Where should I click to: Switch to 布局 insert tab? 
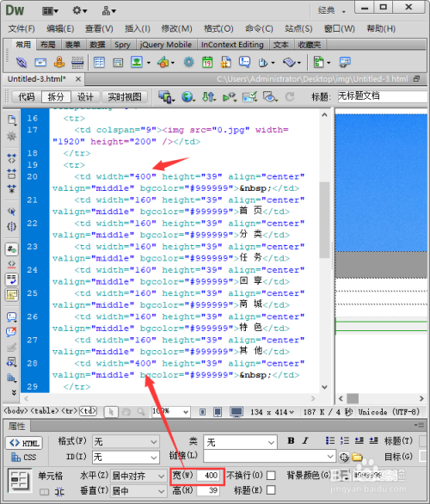click(x=48, y=45)
